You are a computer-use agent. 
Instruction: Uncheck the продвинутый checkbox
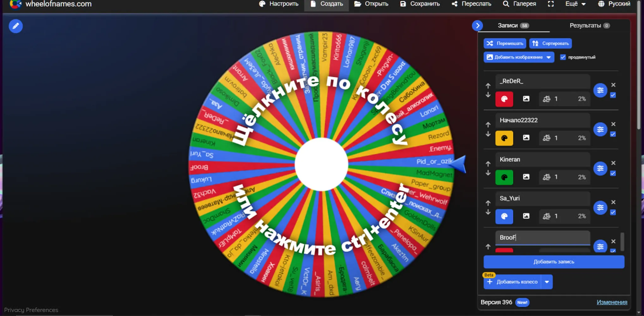[x=563, y=57]
